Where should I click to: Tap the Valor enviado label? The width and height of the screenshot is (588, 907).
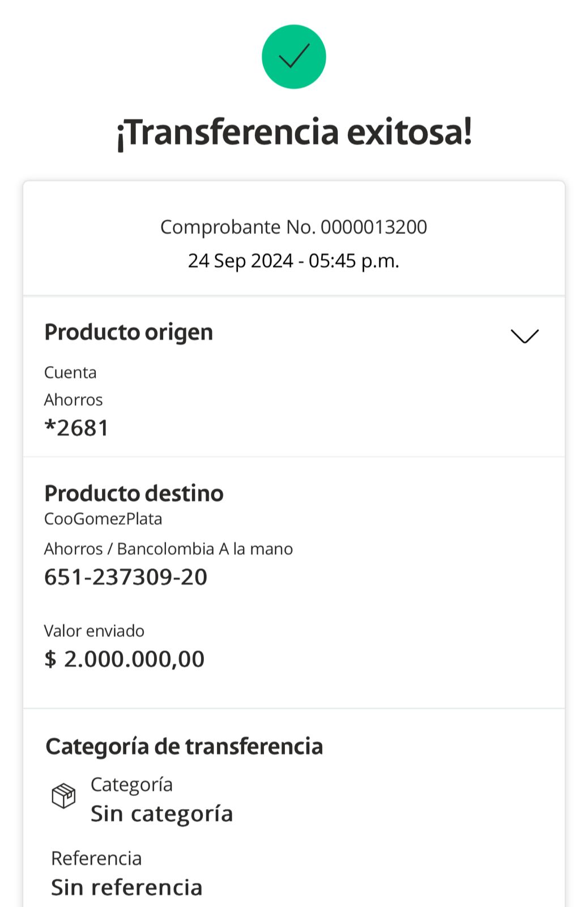coord(94,631)
